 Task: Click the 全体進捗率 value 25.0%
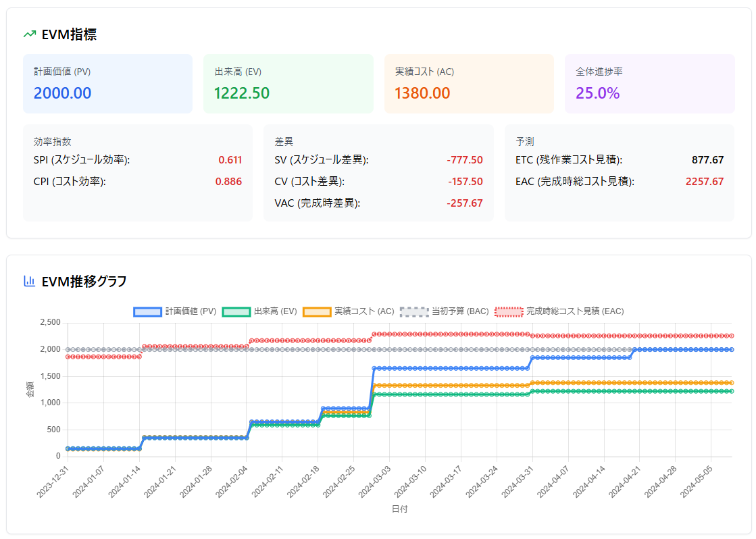click(597, 93)
